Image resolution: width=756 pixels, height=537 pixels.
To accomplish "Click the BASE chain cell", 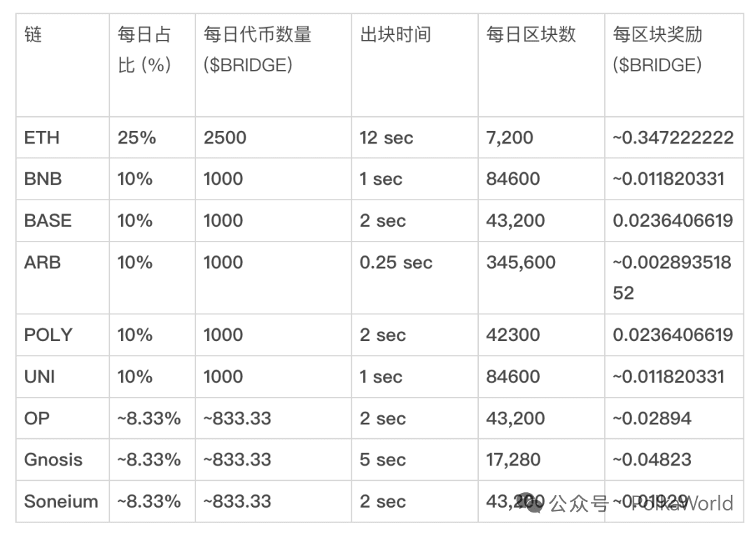I will tap(48, 221).
